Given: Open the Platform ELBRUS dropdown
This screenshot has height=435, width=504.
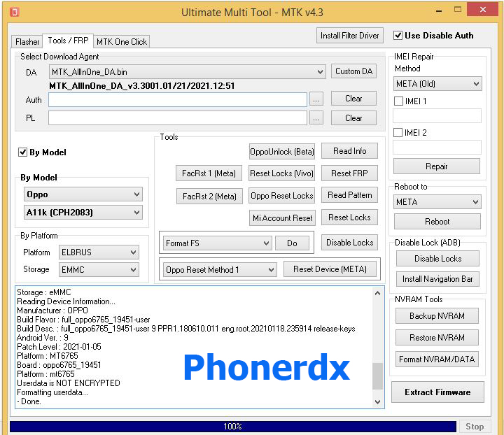Looking at the screenshot, I should [x=99, y=252].
